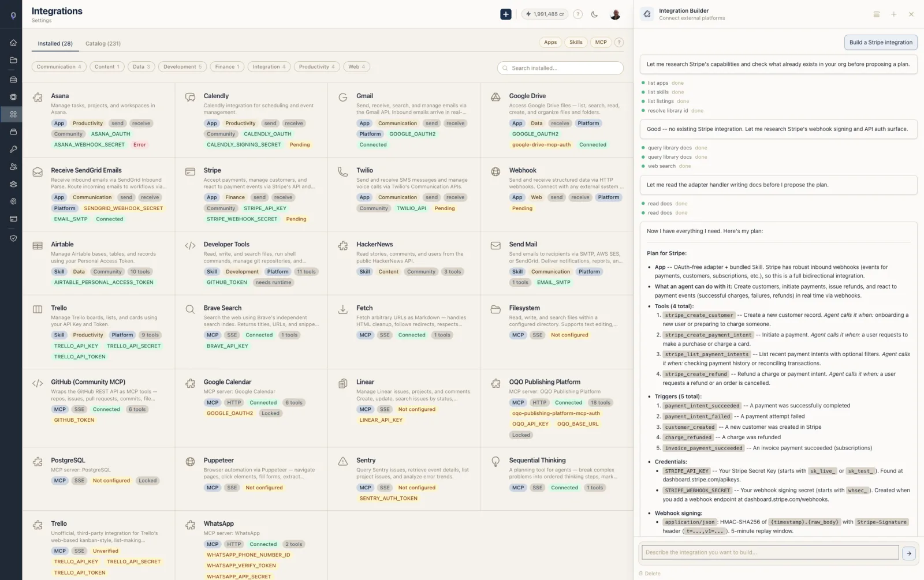The width and height of the screenshot is (924, 580).
Task: Open the Fetch download icon
Action: [x=343, y=309]
